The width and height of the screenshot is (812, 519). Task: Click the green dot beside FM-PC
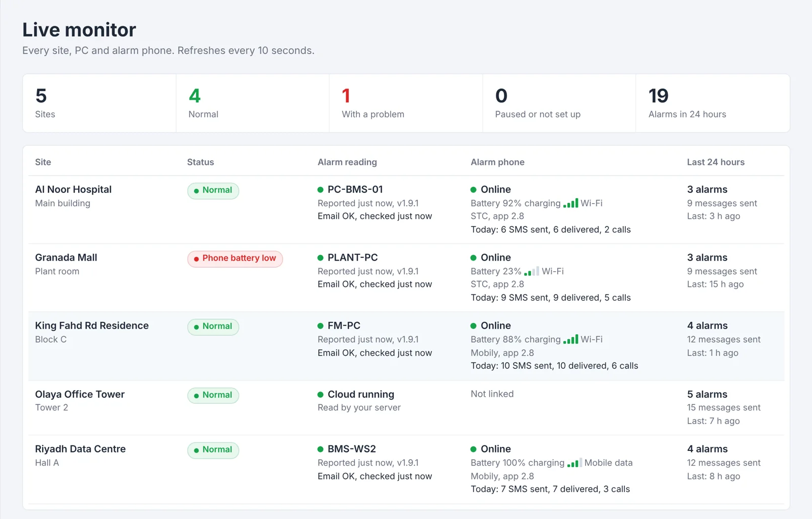pos(320,326)
